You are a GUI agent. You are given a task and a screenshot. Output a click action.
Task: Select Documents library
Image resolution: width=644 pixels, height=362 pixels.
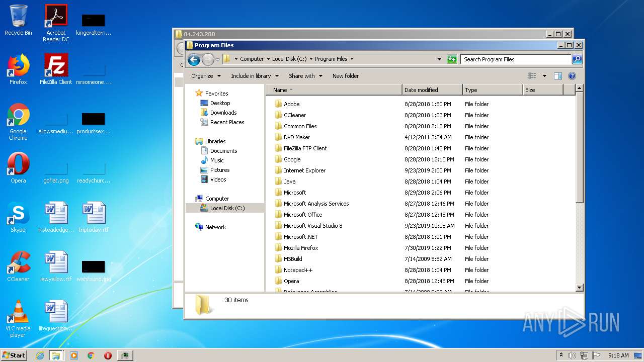(x=223, y=151)
